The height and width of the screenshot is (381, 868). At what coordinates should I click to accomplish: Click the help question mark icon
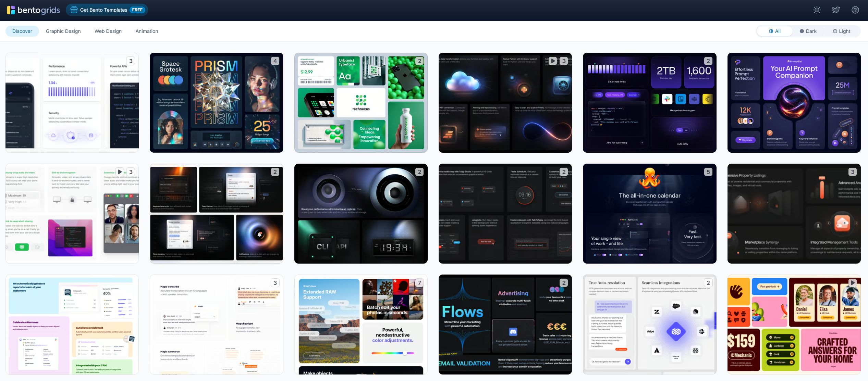click(x=855, y=10)
